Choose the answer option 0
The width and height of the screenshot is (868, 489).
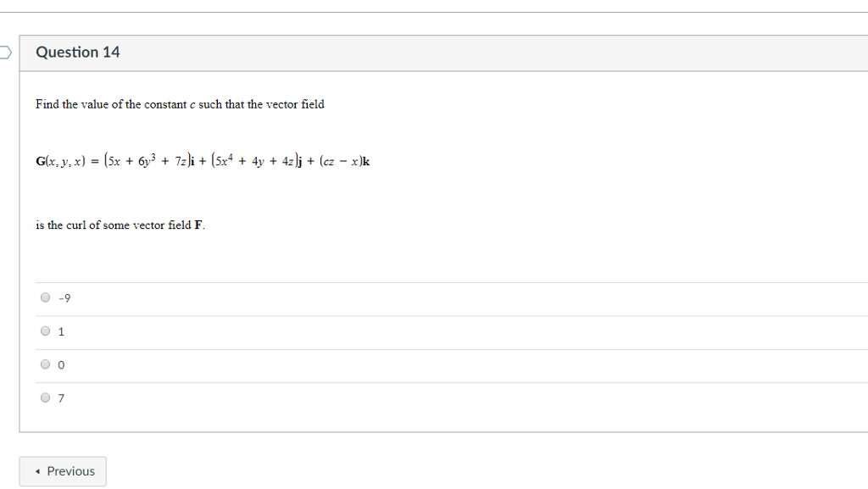pyautogui.click(x=45, y=364)
